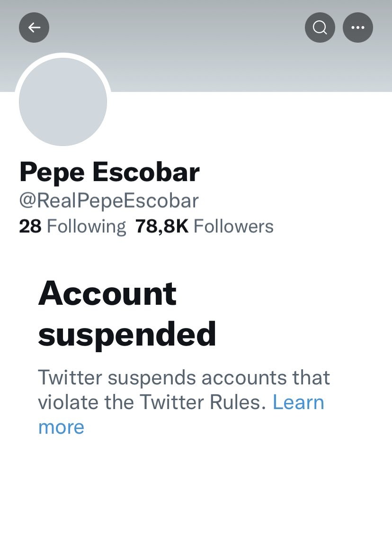This screenshot has height=538, width=392.
Task: Tap the word "more" on the last line
Action: [x=61, y=427]
